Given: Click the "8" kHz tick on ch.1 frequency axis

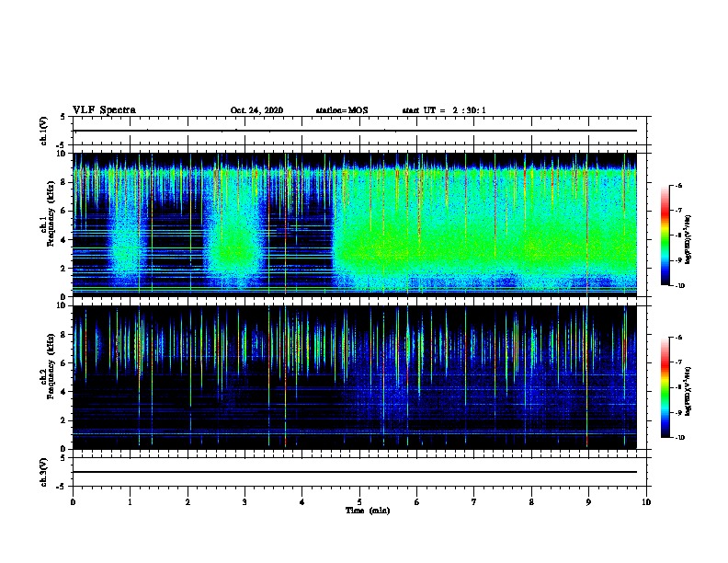Looking at the screenshot, I should tap(63, 182).
